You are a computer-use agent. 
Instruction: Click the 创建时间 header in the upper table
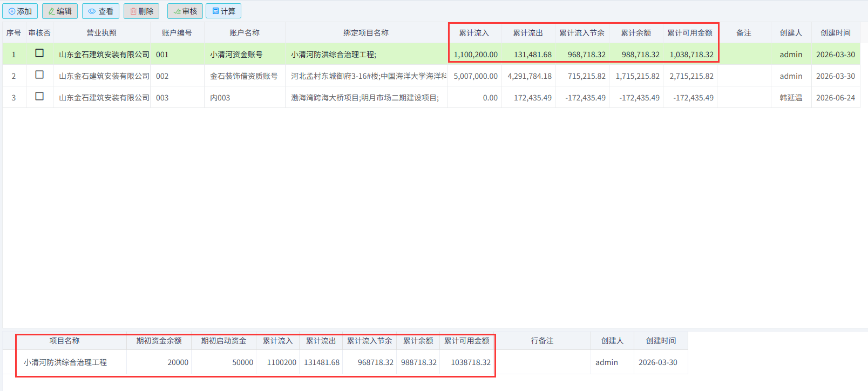pyautogui.click(x=836, y=33)
